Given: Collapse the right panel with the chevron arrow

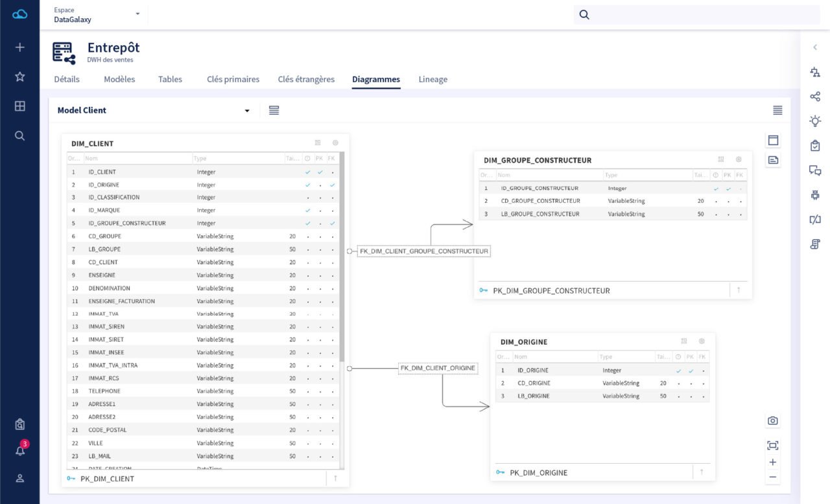Looking at the screenshot, I should [x=815, y=47].
